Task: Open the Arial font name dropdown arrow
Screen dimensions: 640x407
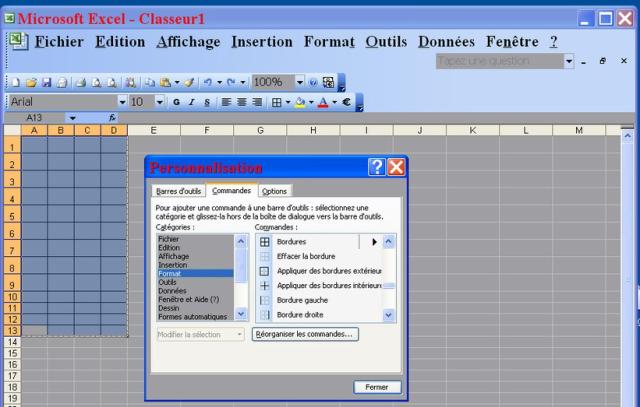Action: [x=122, y=102]
